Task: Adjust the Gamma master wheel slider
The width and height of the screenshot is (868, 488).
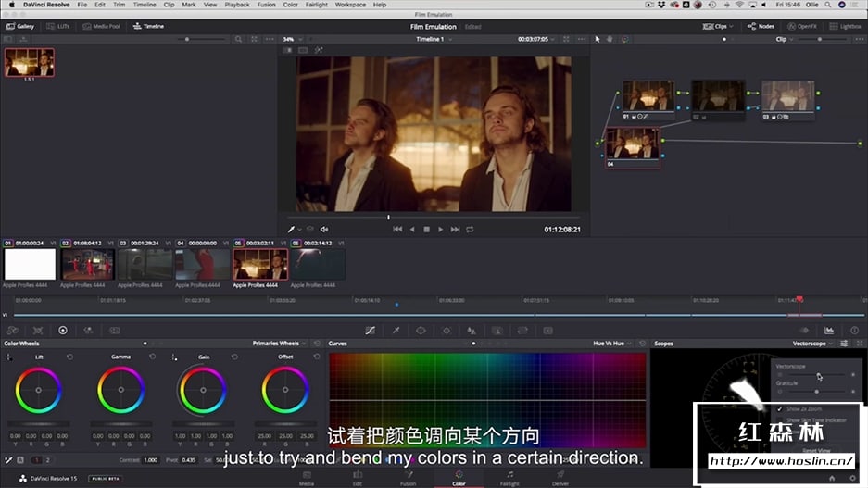Action: pyautogui.click(x=120, y=424)
